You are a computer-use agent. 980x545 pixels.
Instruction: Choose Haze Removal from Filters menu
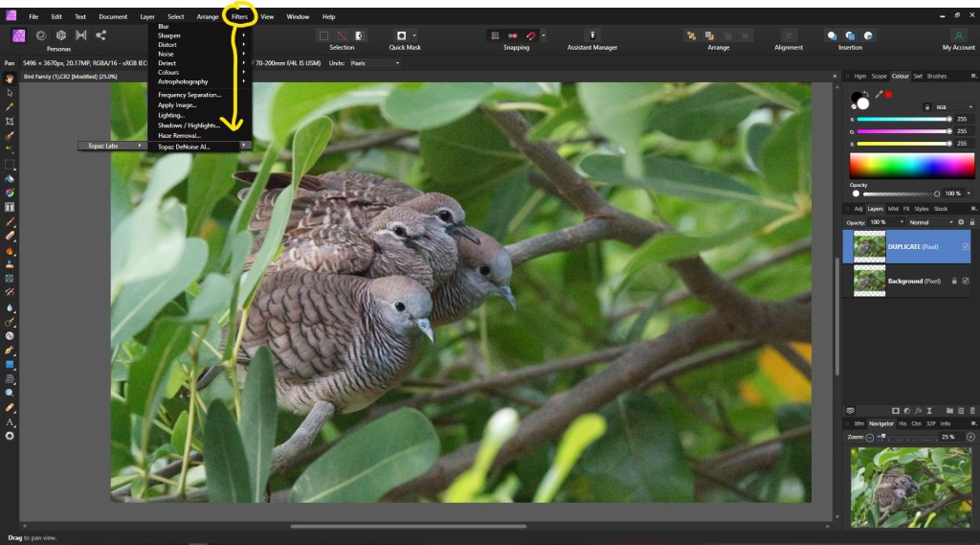(x=178, y=136)
